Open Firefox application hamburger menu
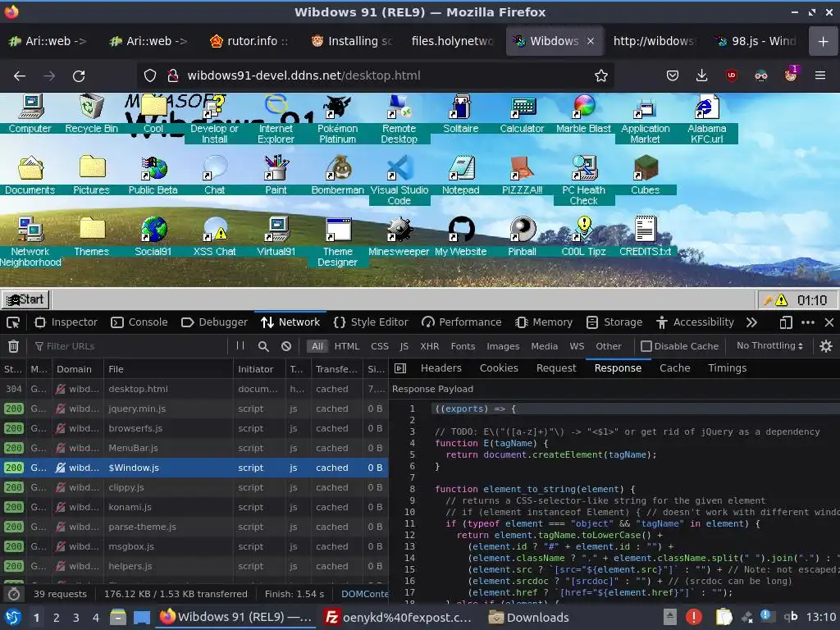840x630 pixels. pyautogui.click(x=820, y=75)
